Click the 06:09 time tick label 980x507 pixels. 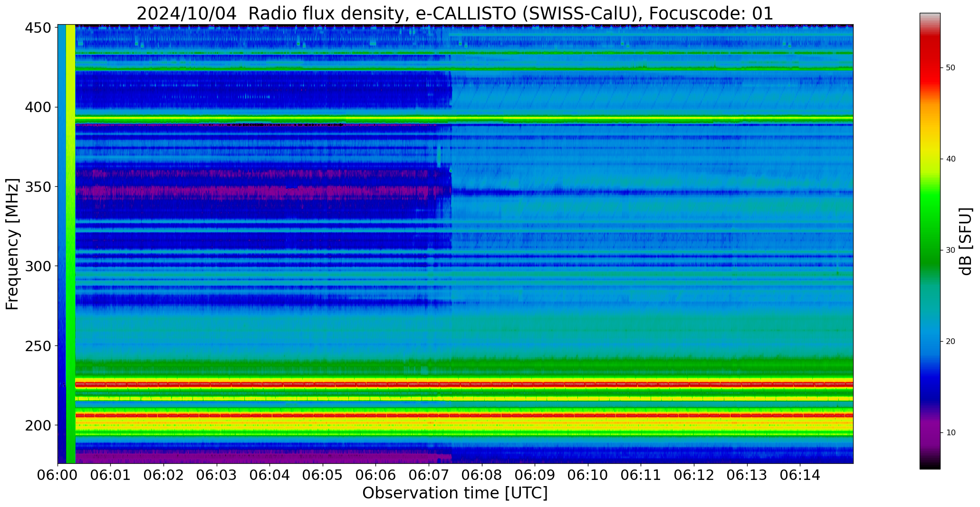[x=535, y=475]
